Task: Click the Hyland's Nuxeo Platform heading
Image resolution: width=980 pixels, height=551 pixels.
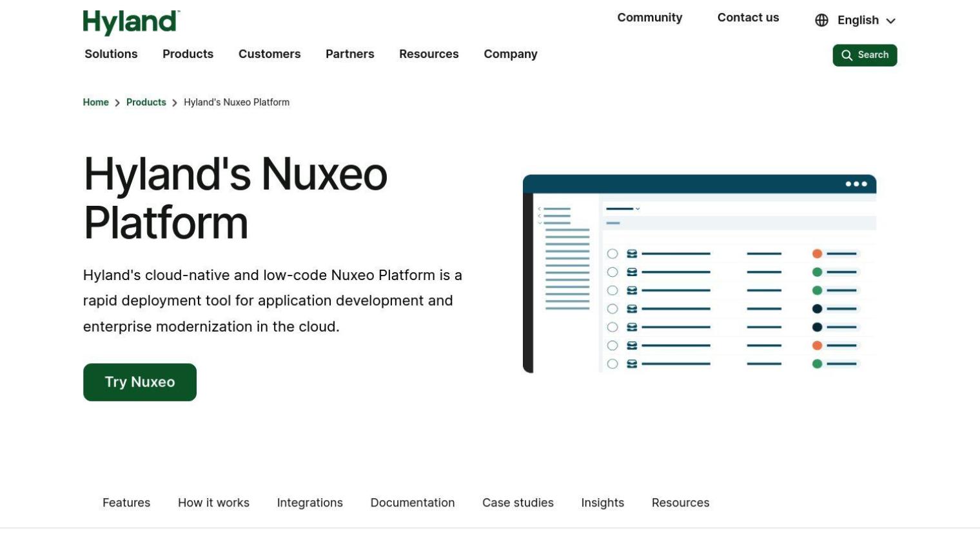Action: pos(236,199)
